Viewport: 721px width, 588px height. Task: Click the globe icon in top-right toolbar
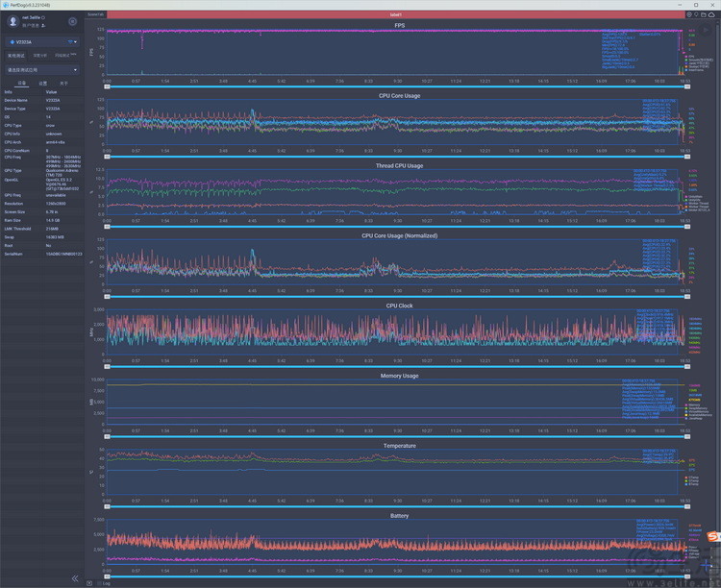[689, 14]
